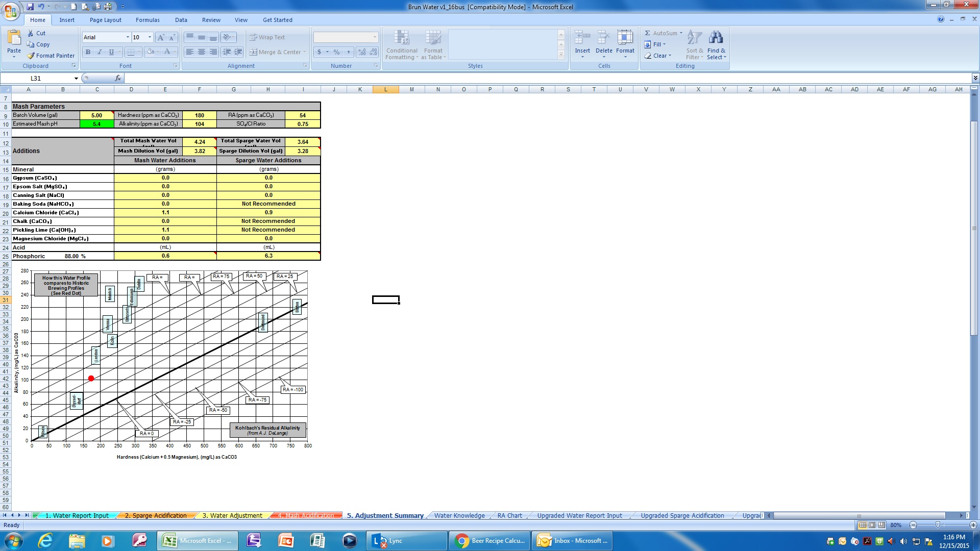
Task: Open Find & Select binoculars tool
Action: coord(716,38)
